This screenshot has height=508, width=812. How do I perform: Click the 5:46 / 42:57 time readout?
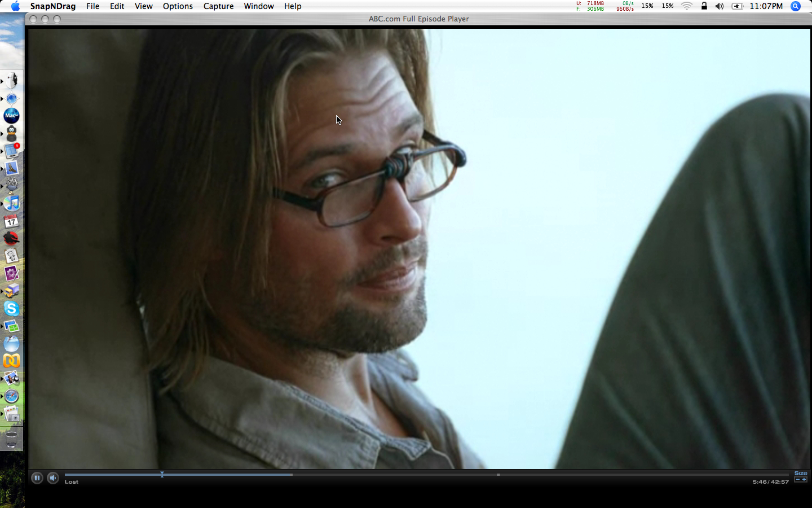click(x=770, y=482)
